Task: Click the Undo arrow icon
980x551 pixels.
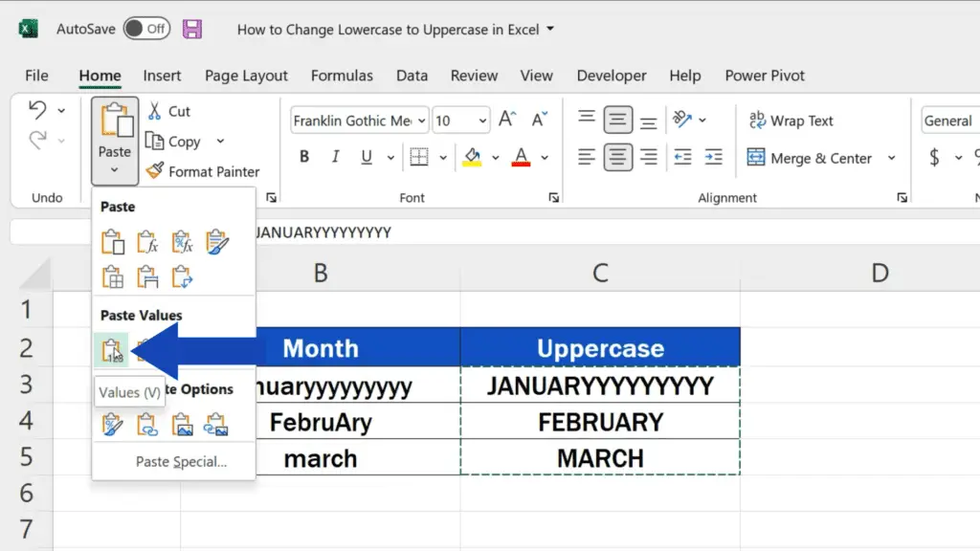Action: click(x=37, y=110)
